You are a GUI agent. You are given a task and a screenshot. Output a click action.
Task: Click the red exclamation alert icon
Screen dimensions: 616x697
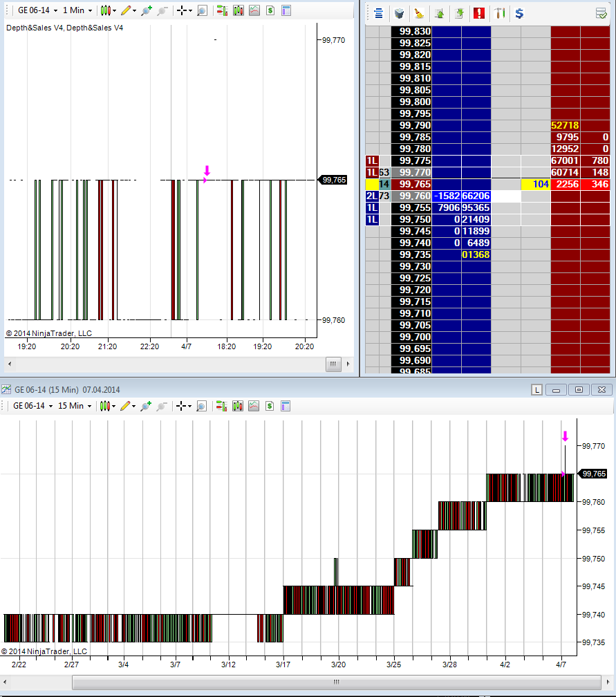pos(479,13)
